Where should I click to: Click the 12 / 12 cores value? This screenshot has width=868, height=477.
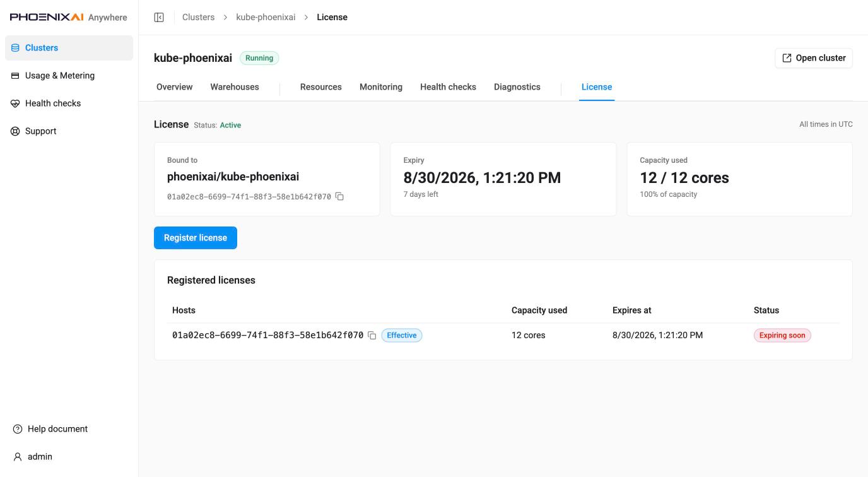(x=684, y=178)
